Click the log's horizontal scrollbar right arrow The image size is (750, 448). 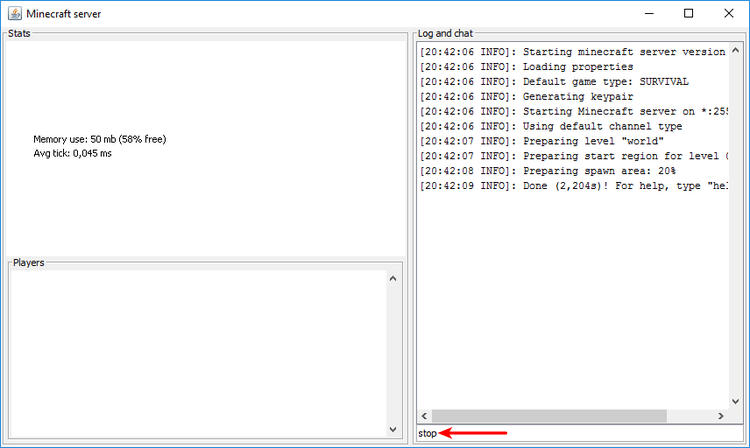[x=721, y=416]
